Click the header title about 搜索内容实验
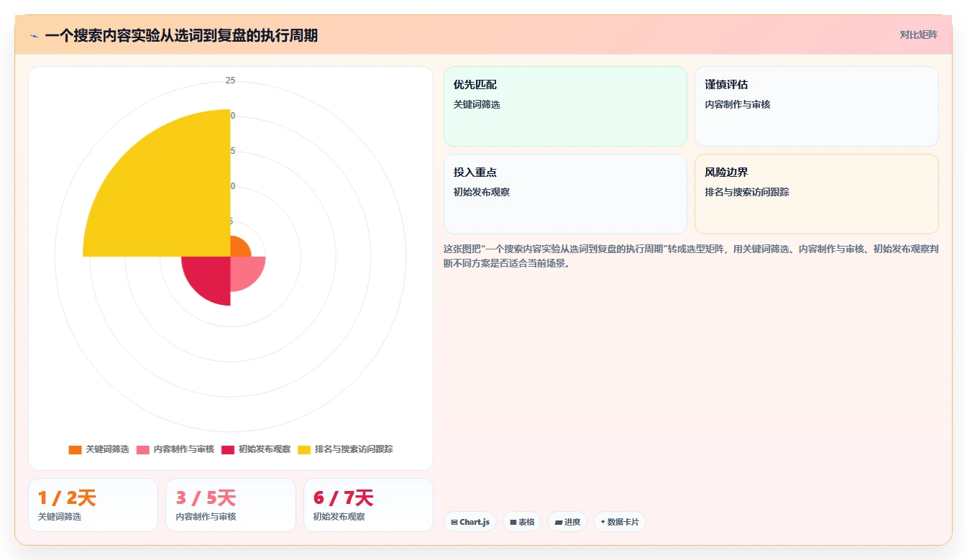 [x=181, y=35]
